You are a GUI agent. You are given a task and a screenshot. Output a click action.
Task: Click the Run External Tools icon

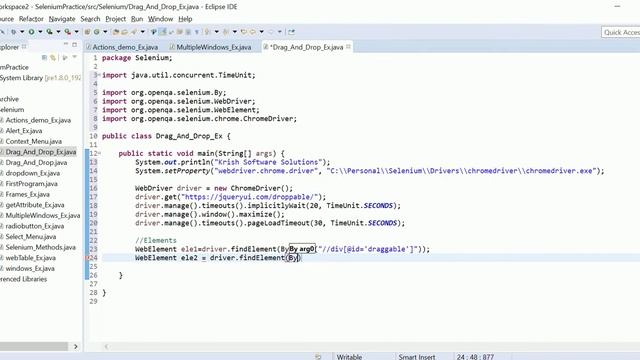67,31
